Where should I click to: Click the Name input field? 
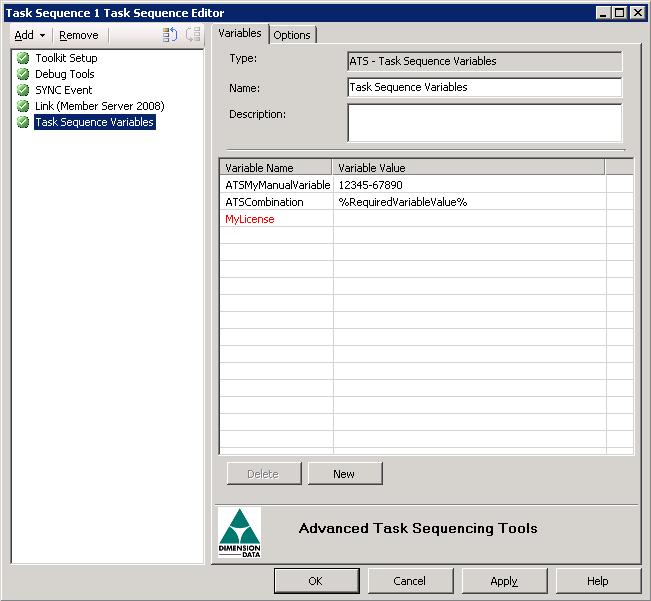click(x=484, y=87)
